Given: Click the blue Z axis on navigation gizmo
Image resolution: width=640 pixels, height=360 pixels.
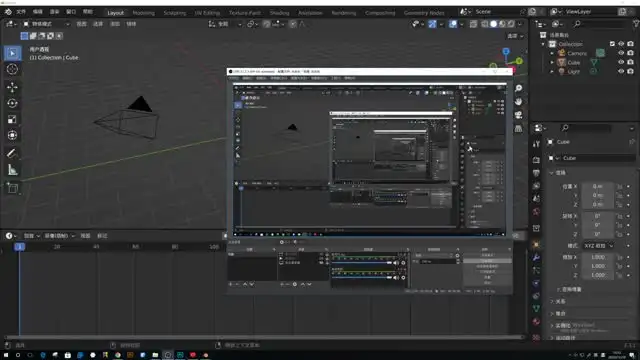Looking at the screenshot, I should 506,51.
